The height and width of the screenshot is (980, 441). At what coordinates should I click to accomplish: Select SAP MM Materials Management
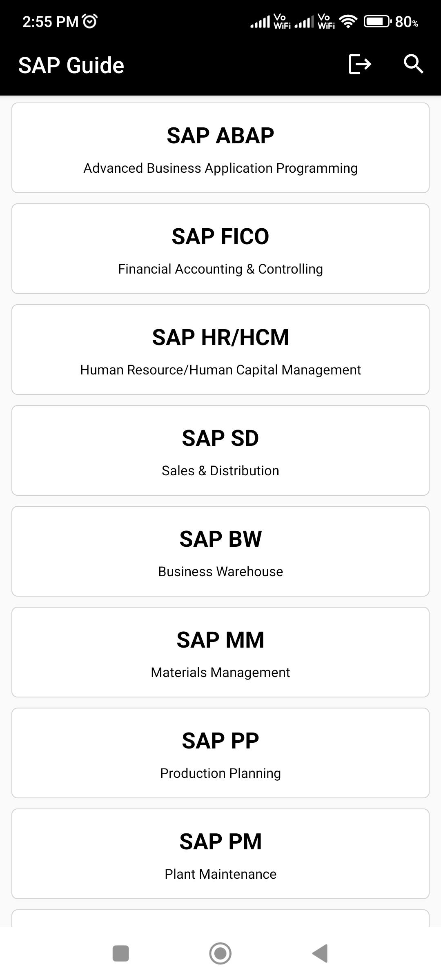pyautogui.click(x=220, y=652)
